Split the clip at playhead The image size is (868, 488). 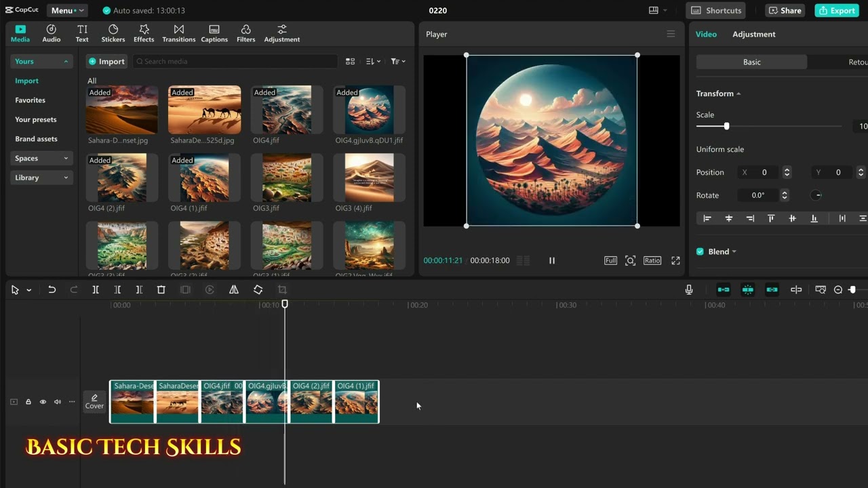pyautogui.click(x=96, y=289)
